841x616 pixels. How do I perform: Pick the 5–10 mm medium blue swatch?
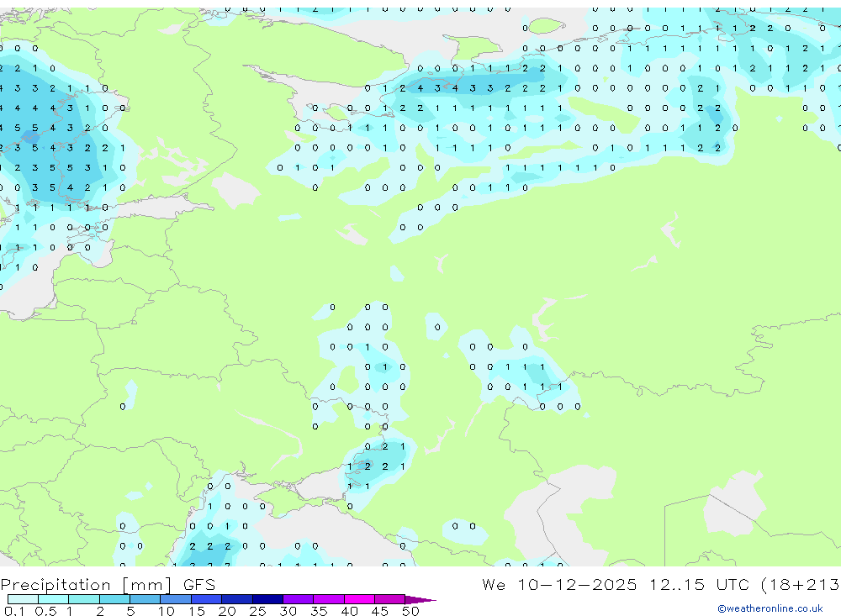coord(145,599)
